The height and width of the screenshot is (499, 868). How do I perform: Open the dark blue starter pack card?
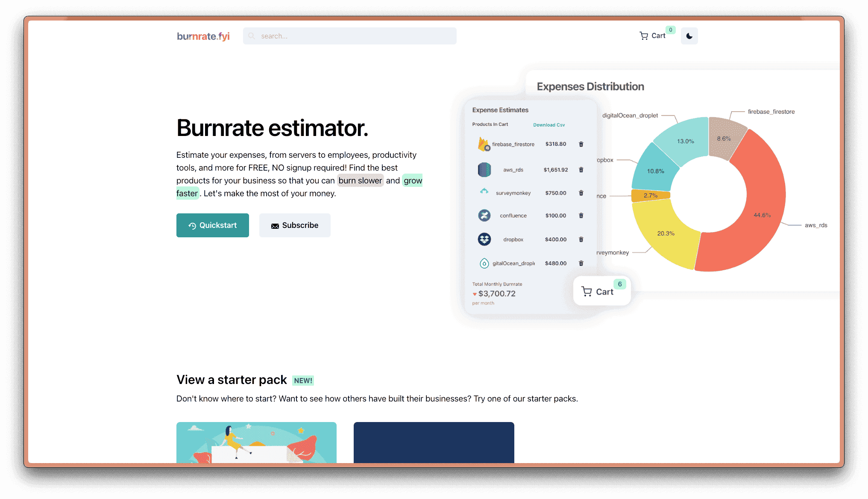click(x=434, y=442)
